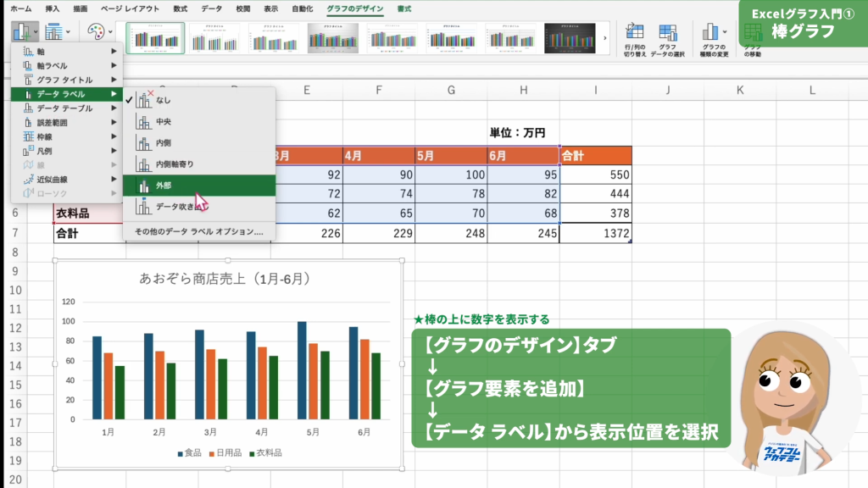Open その他のデータ ラベル オプション
The width and height of the screenshot is (868, 488).
tap(198, 231)
